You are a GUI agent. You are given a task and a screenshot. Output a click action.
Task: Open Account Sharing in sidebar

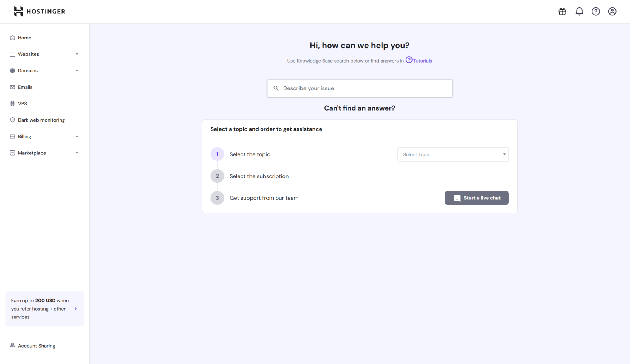tap(36, 346)
